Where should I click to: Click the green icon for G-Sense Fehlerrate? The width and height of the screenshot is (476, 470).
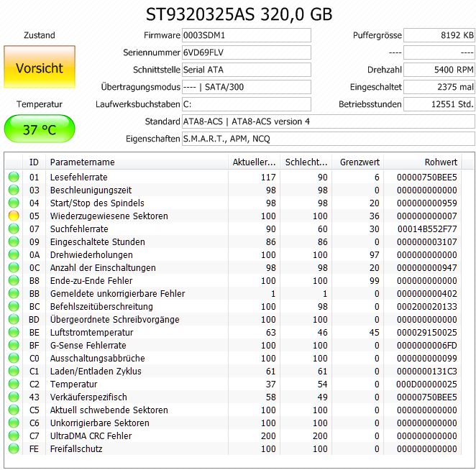(14, 345)
